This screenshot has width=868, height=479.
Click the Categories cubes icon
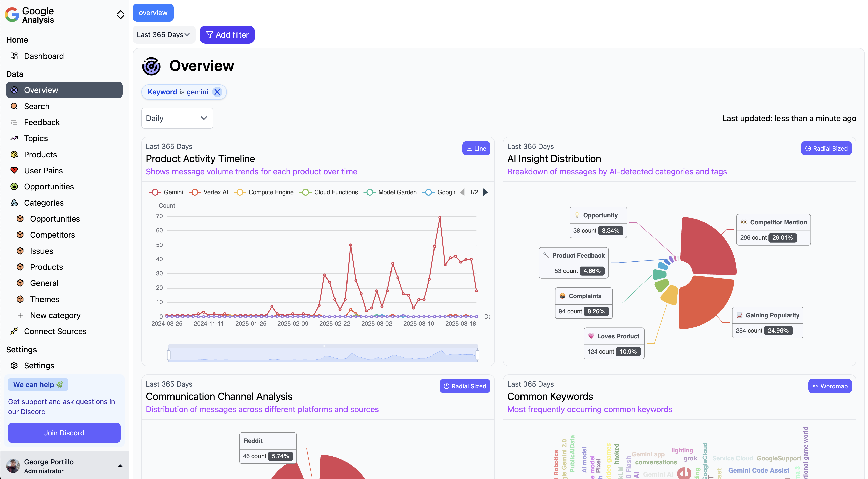pos(14,203)
